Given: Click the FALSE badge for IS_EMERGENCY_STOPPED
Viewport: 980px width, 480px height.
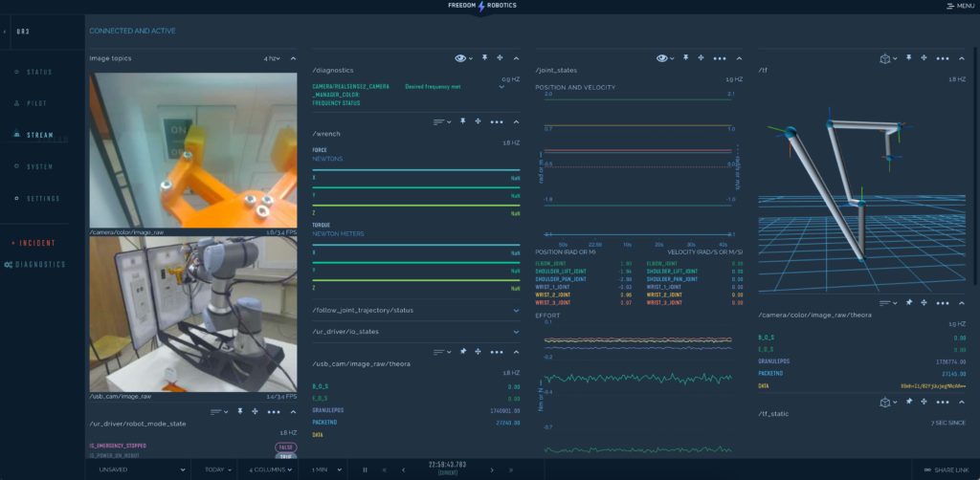Looking at the screenshot, I should click(285, 447).
